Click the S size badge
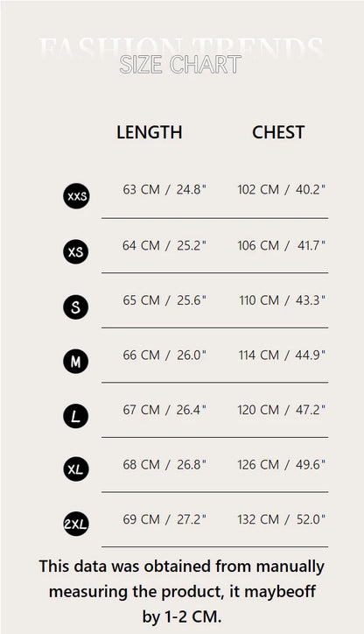The height and width of the screenshot is (634, 364). click(x=75, y=306)
